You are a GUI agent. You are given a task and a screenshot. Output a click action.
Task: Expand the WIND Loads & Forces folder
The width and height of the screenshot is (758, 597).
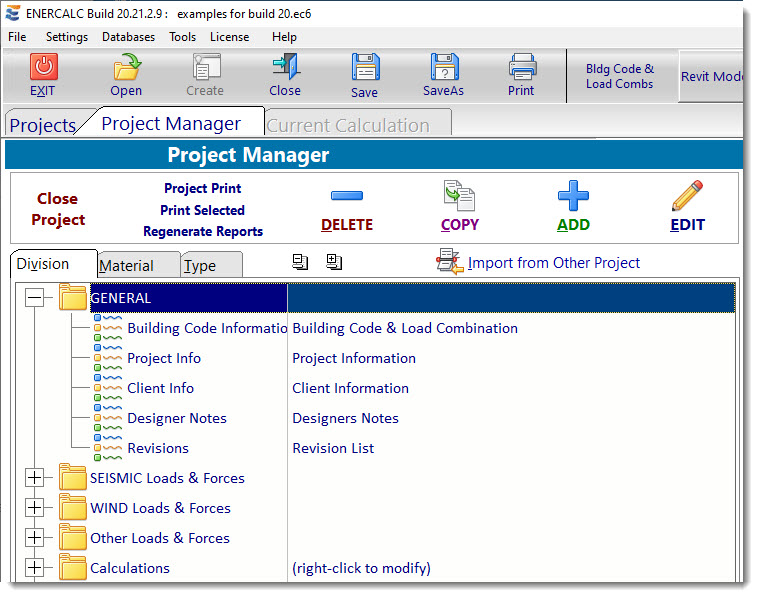click(x=35, y=508)
